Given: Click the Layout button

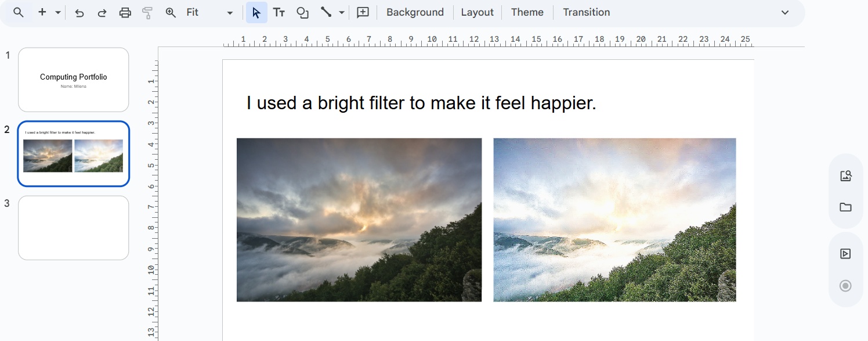Looking at the screenshot, I should click(x=477, y=12).
